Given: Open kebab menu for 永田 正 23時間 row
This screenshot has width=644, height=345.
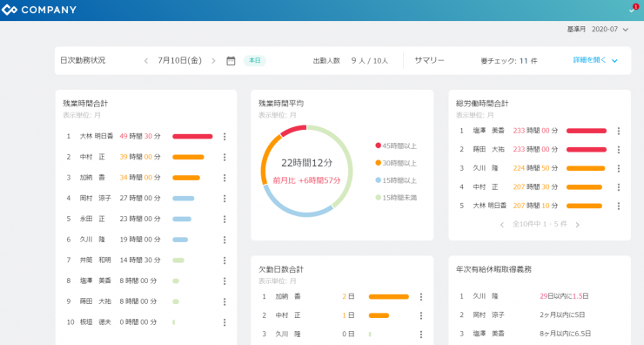Looking at the screenshot, I should 225,219.
